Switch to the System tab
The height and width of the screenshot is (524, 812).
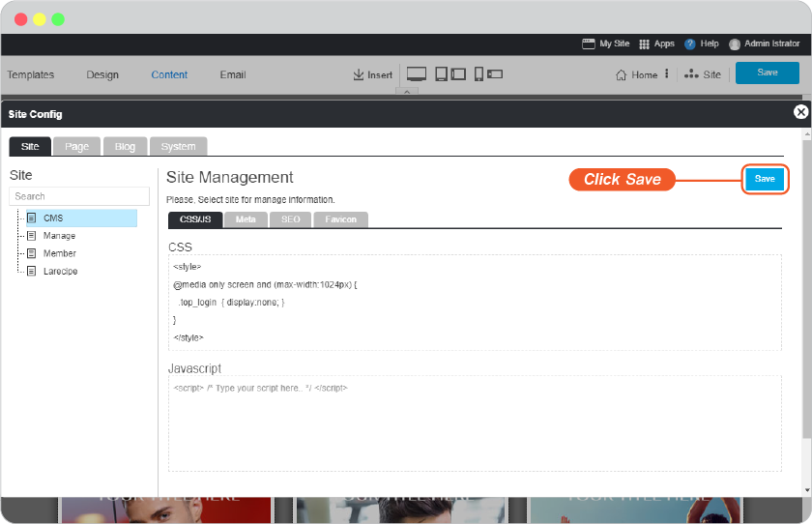[x=178, y=147]
